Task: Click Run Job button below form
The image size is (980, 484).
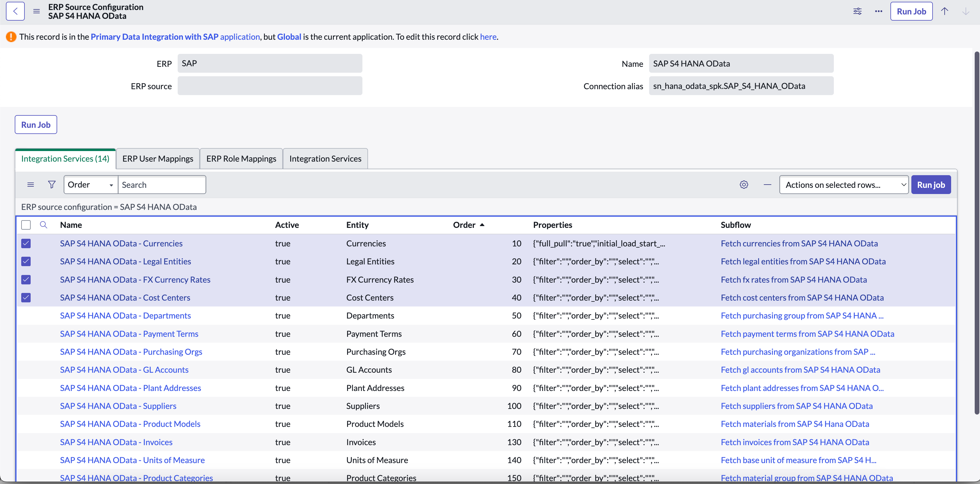Action: 36,125
